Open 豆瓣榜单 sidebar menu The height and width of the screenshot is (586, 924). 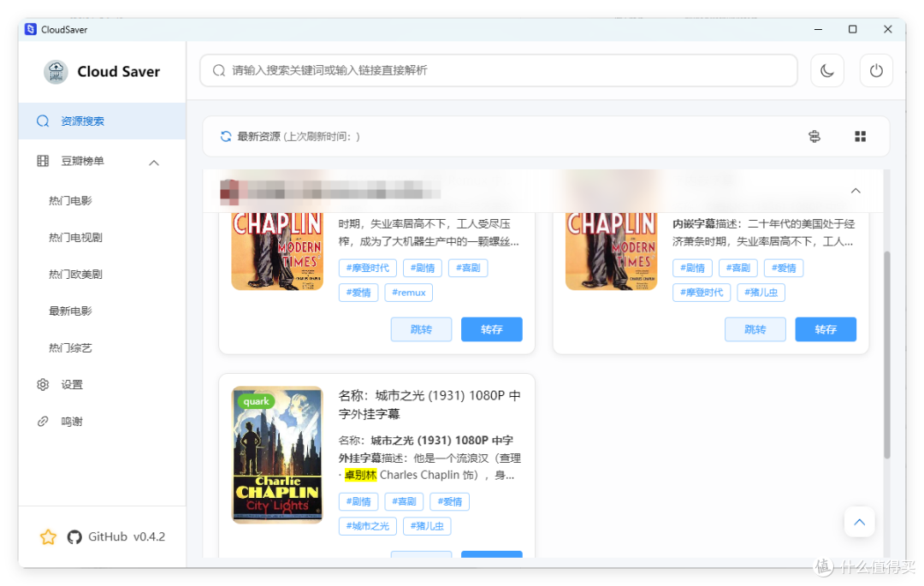point(102,162)
